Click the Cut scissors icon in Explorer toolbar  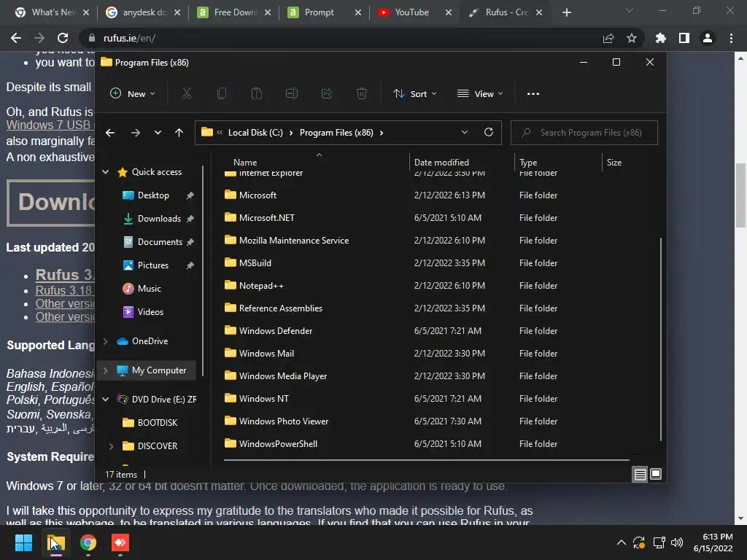pyautogui.click(x=186, y=94)
